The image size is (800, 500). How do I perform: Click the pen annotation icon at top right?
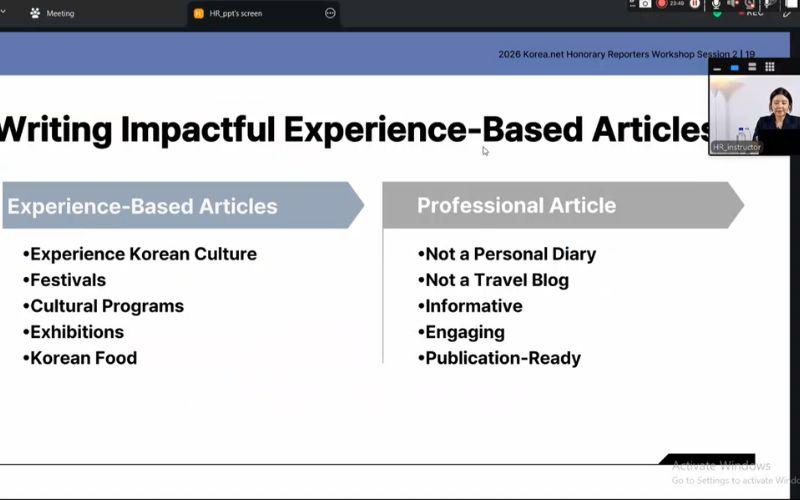pyautogui.click(x=787, y=14)
